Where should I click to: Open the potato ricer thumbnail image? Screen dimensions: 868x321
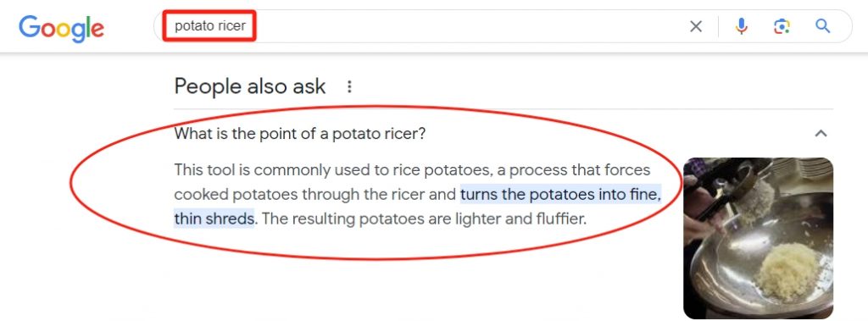(x=758, y=238)
